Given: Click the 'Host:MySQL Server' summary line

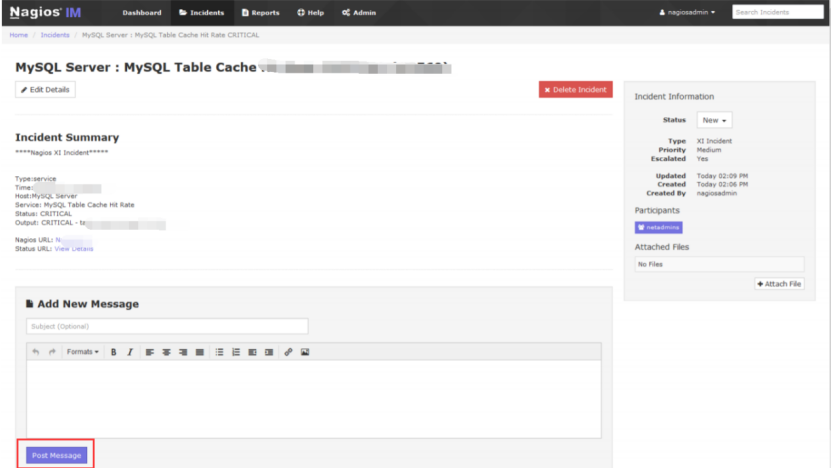Looking at the screenshot, I should 46,196.
